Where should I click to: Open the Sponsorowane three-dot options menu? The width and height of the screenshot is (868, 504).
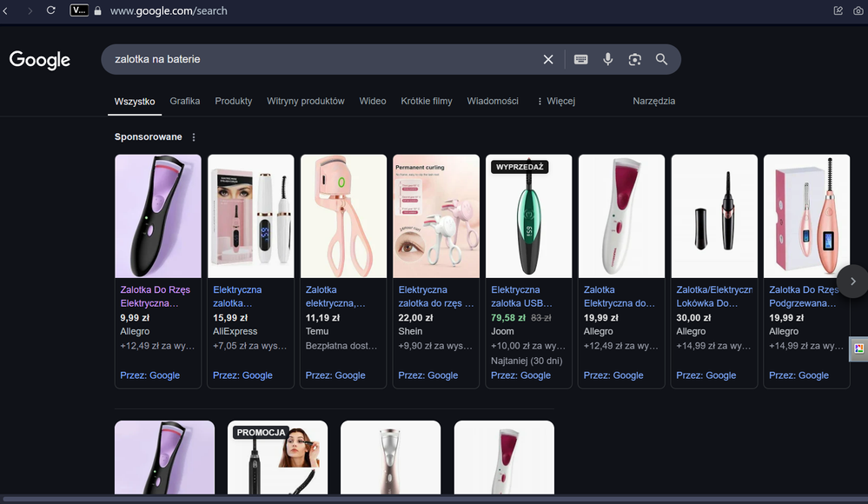194,137
